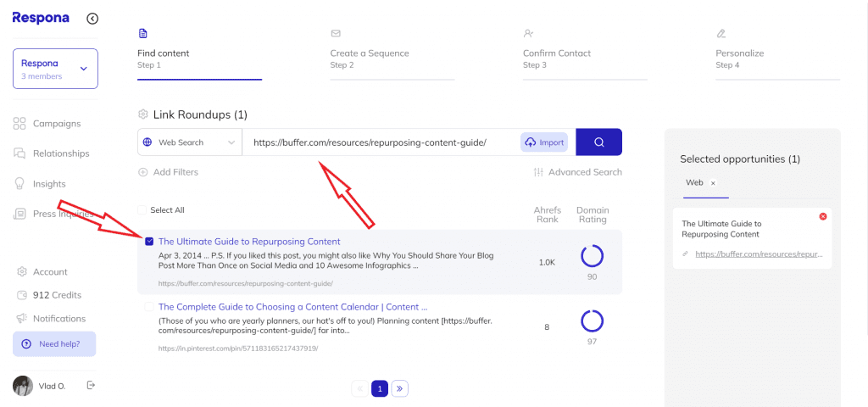Open the buffer.com link in Selected opportunities
868x407 pixels.
click(x=759, y=254)
